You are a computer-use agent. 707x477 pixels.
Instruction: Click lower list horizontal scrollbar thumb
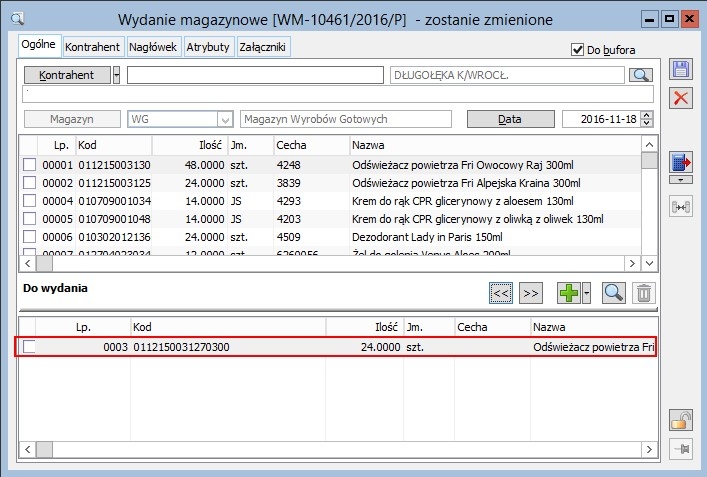coord(44,449)
